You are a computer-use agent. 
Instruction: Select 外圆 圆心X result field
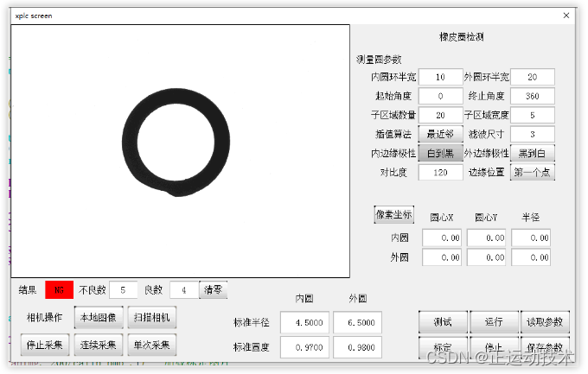pos(441,257)
